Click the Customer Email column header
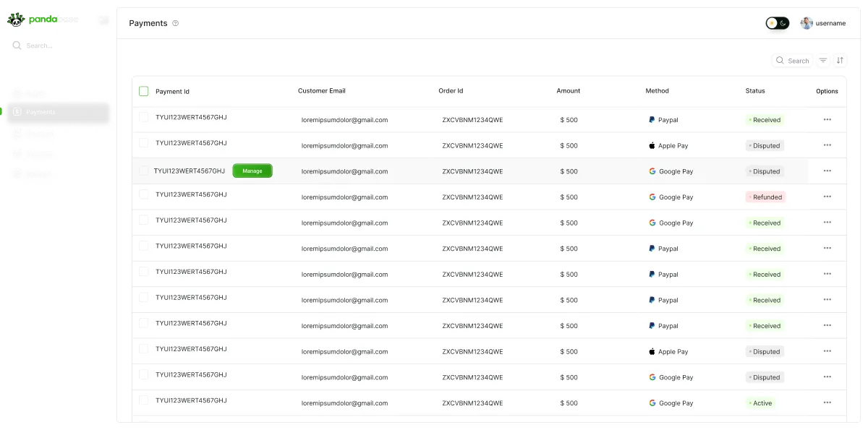 pyautogui.click(x=322, y=91)
